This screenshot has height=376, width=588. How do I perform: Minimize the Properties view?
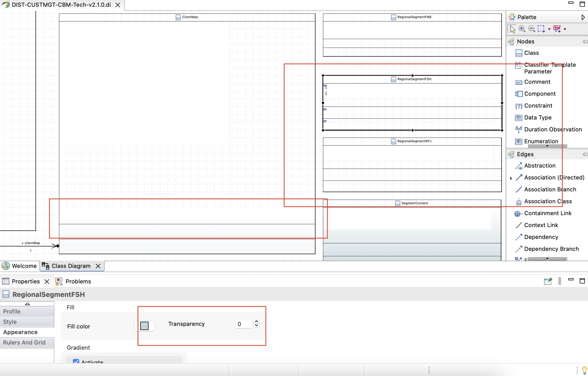point(571,280)
